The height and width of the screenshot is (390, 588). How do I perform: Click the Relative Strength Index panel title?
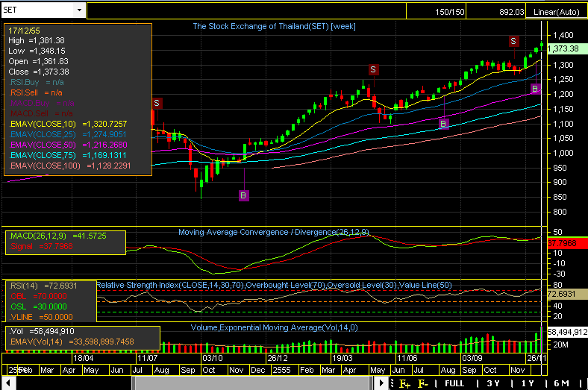pyautogui.click(x=274, y=285)
